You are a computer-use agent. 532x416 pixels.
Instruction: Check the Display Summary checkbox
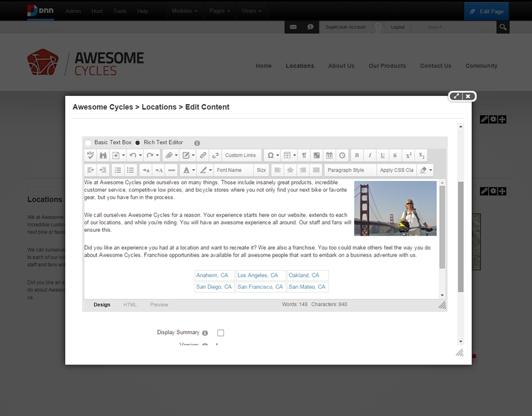click(x=220, y=333)
